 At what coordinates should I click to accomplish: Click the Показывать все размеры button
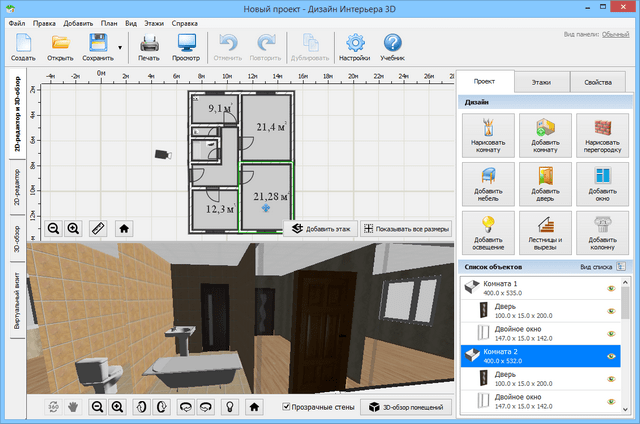pos(406,229)
